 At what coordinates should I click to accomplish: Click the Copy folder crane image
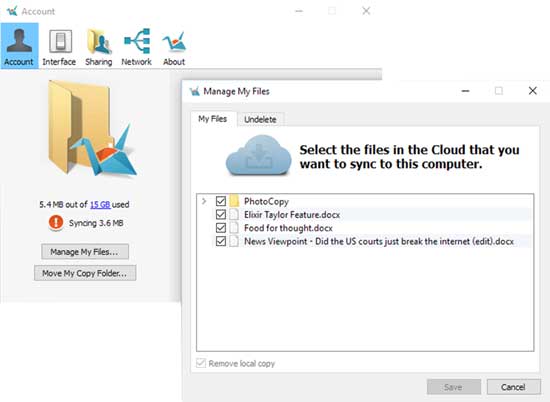pyautogui.click(x=91, y=128)
